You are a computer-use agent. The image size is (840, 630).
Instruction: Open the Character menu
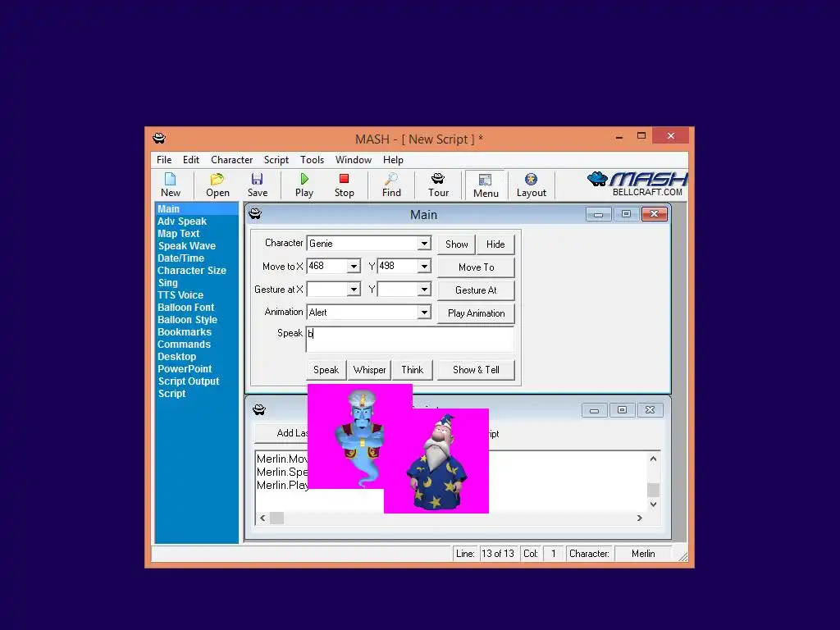pos(231,160)
